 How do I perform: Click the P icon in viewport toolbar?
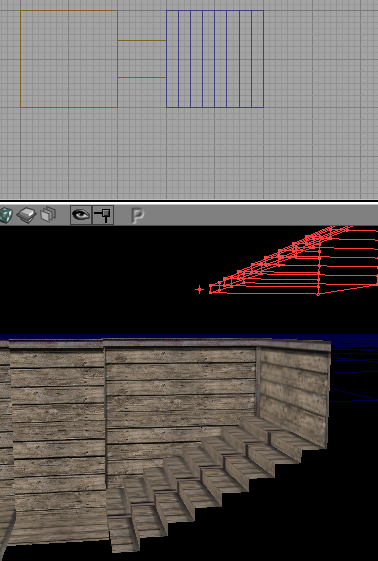tap(138, 216)
